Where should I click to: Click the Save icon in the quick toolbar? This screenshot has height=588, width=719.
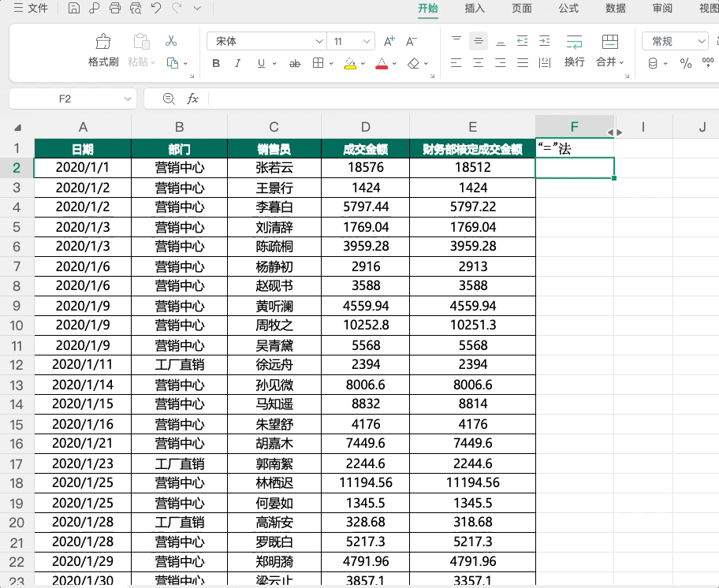click(x=74, y=8)
